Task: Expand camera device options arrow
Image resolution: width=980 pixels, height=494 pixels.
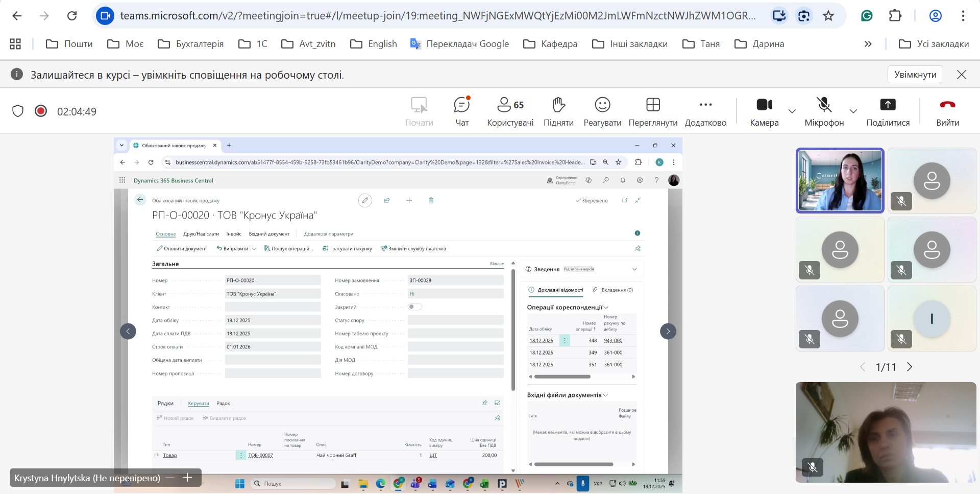Action: [x=792, y=111]
